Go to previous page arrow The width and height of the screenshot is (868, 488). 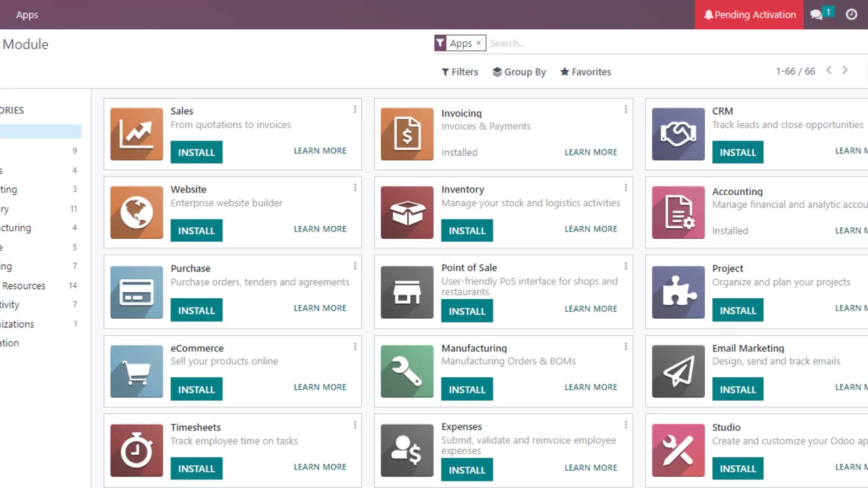[x=829, y=70]
